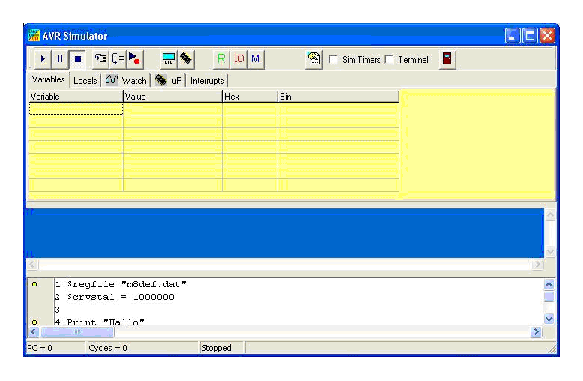Run to cursor icon with red dot
This screenshot has width=583, height=381.
pos(134,59)
